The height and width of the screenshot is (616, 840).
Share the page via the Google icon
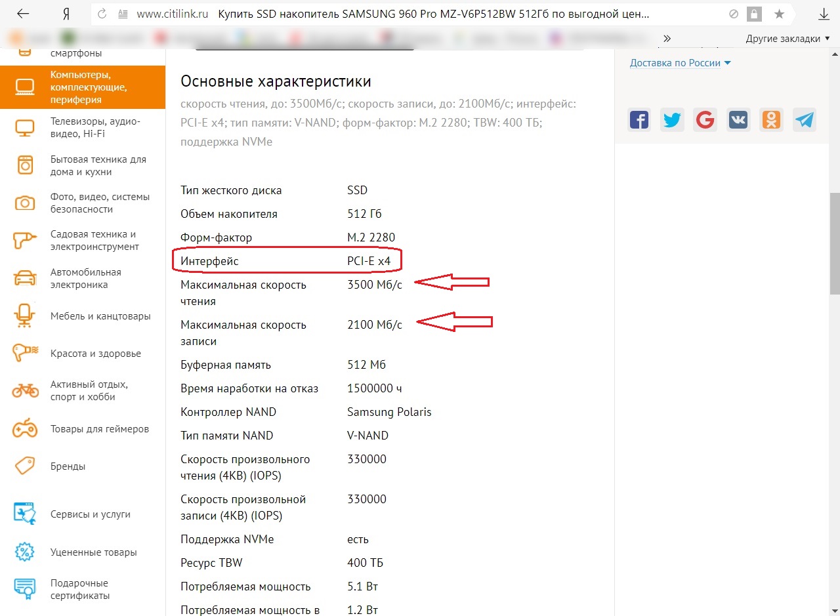[x=705, y=119]
